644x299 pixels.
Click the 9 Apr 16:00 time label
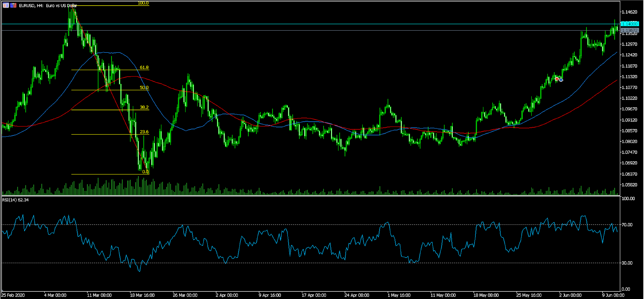270,295
